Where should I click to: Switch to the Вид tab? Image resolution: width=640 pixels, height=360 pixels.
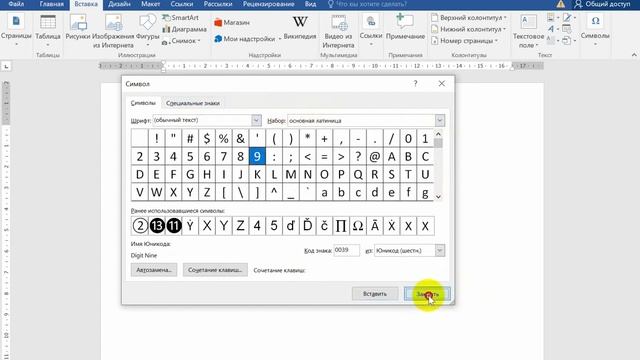(310, 4)
